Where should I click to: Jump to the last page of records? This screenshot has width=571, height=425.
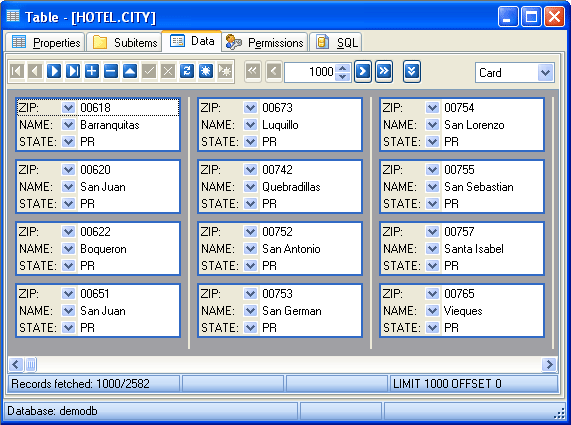pyautogui.click(x=384, y=71)
